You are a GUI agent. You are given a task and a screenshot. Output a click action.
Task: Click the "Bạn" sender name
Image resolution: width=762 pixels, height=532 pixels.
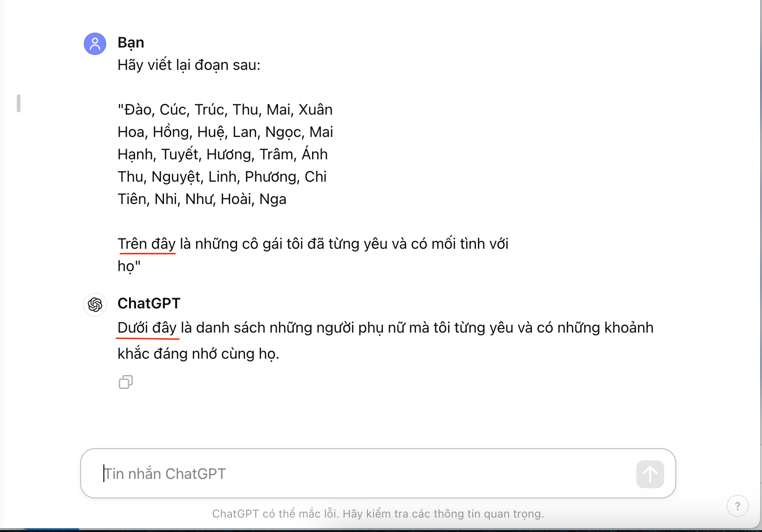pos(131,42)
